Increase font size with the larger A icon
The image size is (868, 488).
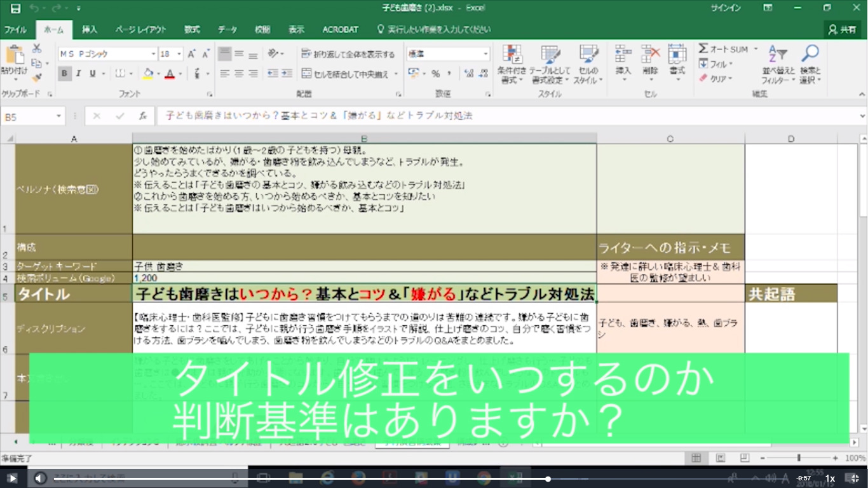coord(193,54)
